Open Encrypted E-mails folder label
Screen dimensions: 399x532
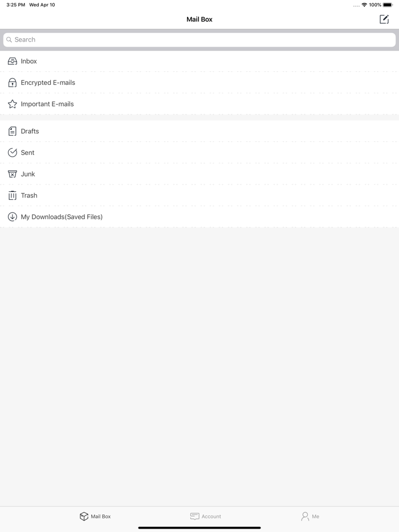[x=48, y=83]
